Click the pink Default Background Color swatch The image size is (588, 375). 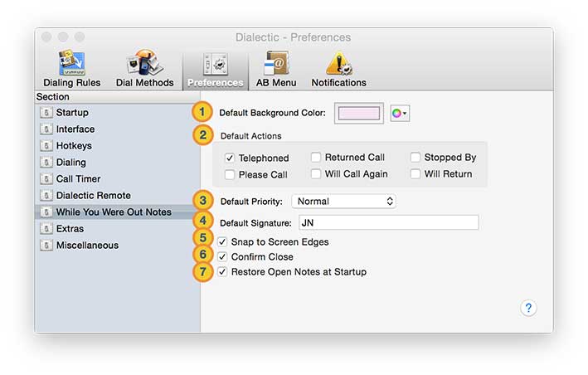click(359, 113)
